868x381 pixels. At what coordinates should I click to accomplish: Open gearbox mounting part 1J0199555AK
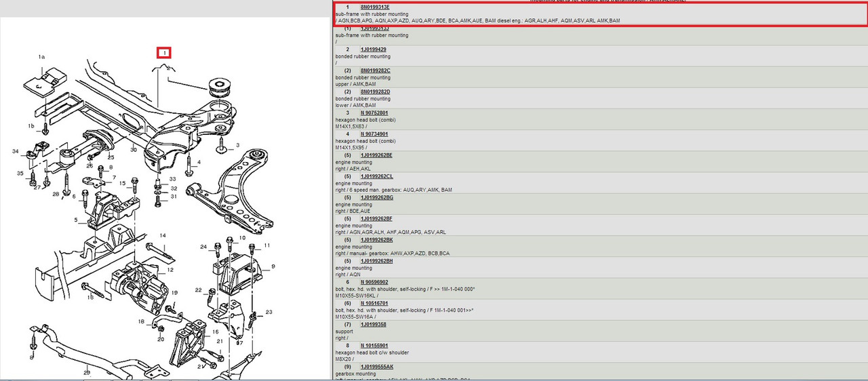point(376,366)
